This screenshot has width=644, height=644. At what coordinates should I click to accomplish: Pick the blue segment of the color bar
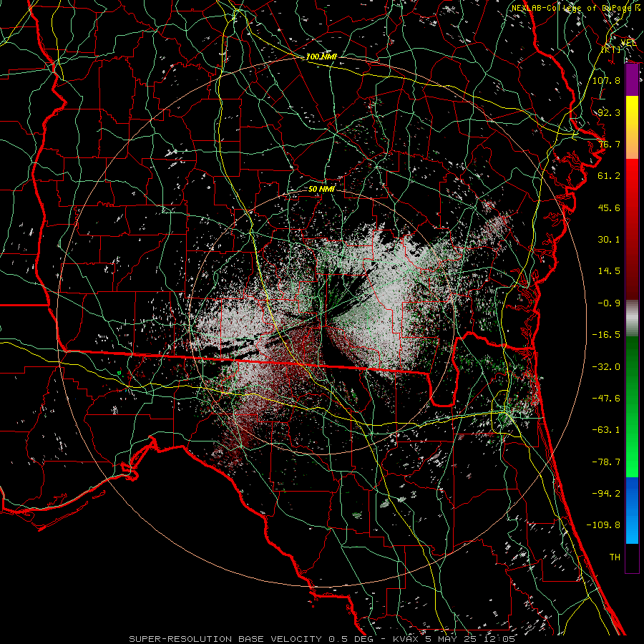tap(632, 510)
